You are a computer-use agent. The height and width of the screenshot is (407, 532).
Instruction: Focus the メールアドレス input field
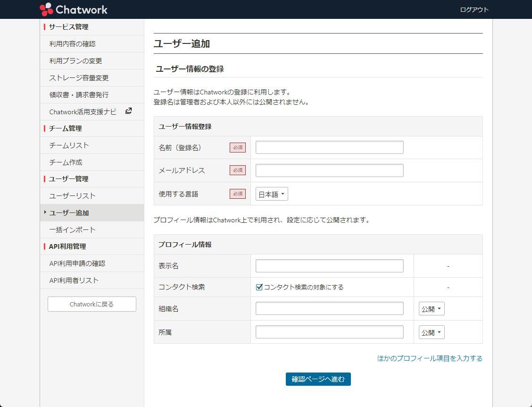[x=329, y=170]
